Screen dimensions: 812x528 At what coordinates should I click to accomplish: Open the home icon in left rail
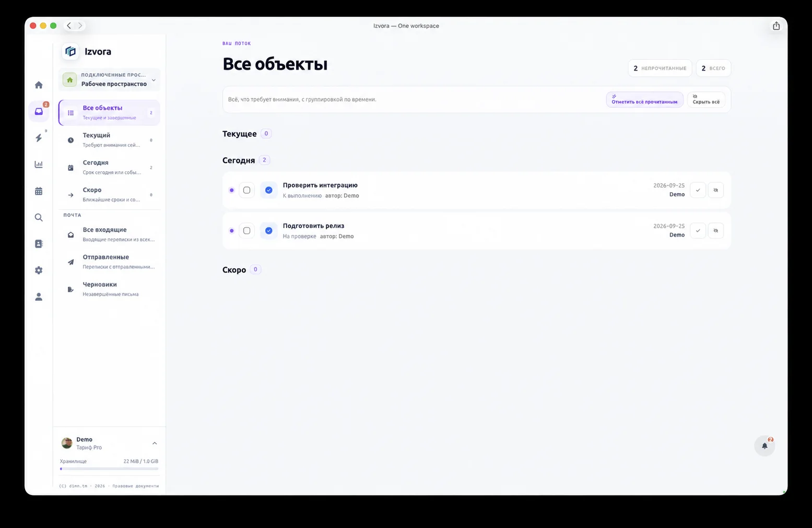coord(39,85)
